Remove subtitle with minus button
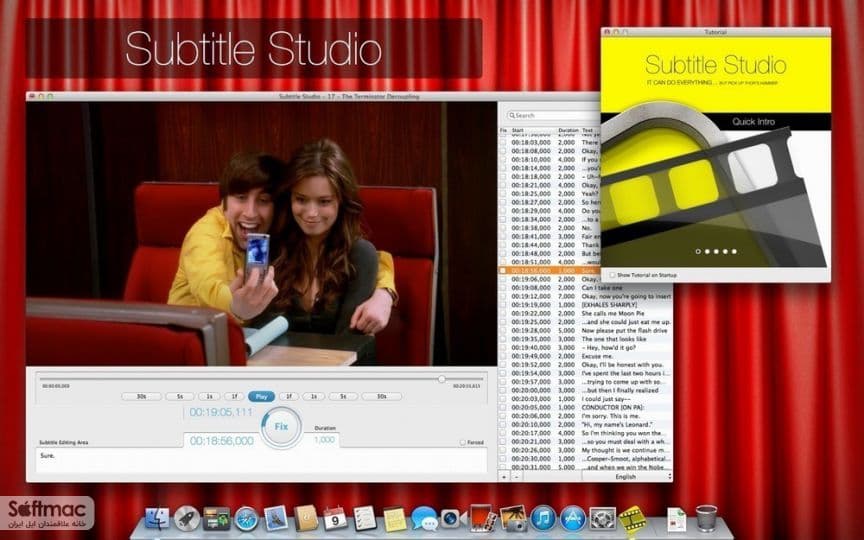Viewport: 864px width, 540px height. 516,476
